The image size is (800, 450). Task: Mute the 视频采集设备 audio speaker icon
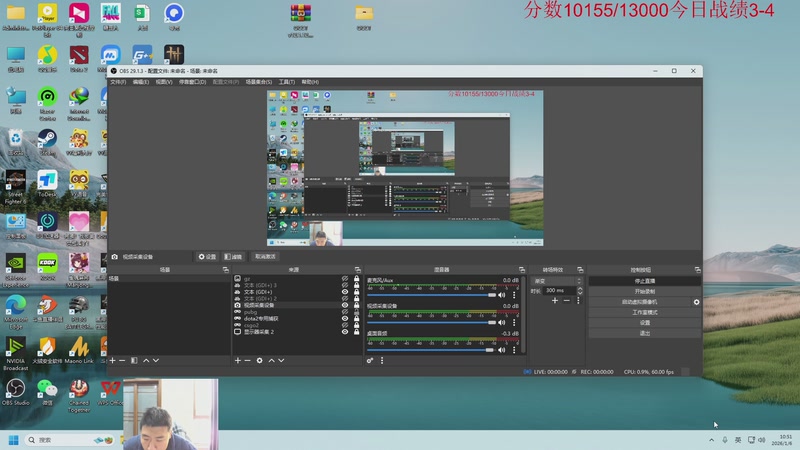(x=502, y=322)
